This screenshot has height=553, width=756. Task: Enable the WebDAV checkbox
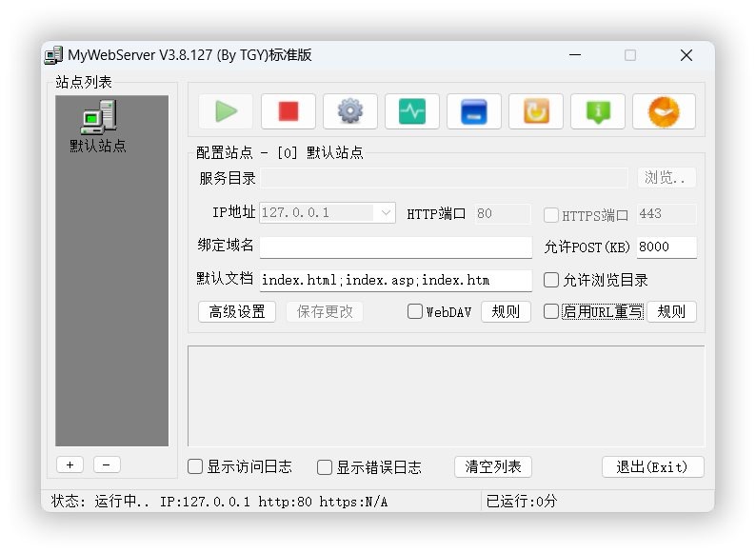(x=414, y=311)
